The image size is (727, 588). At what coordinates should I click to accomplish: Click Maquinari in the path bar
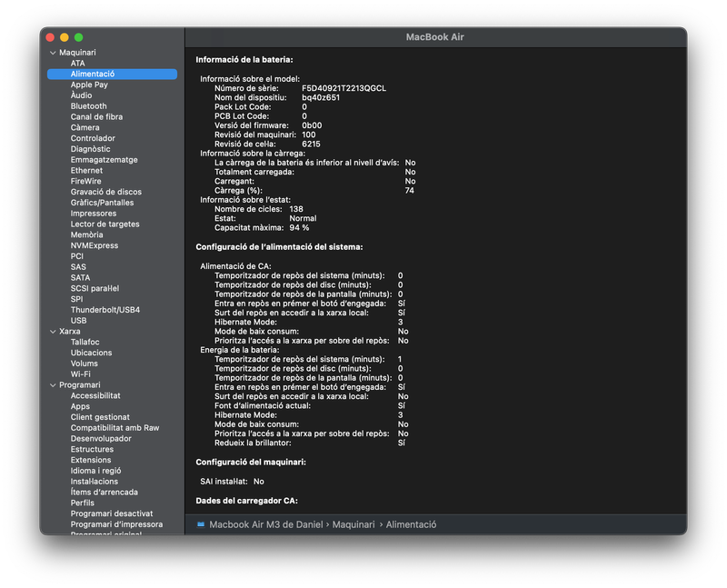(354, 524)
